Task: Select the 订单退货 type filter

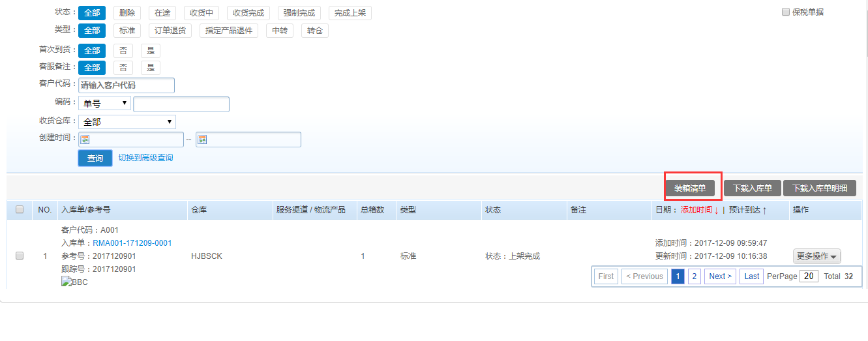Action: tap(170, 31)
